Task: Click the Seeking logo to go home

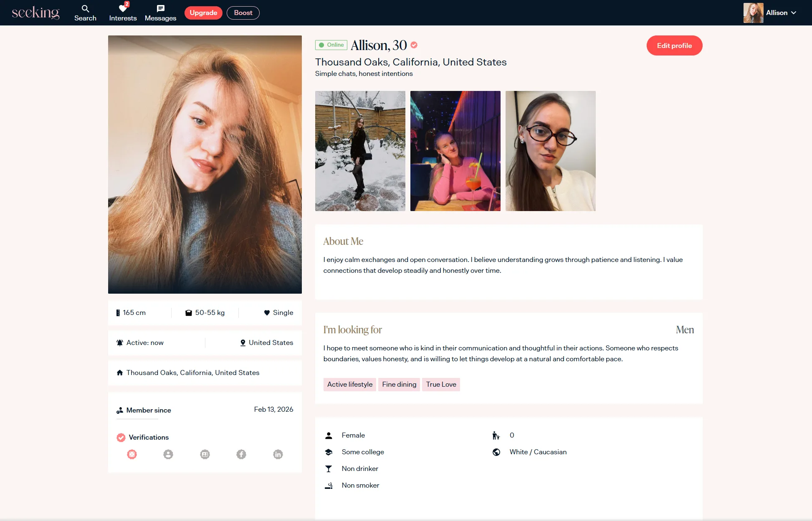Action: 35,13
